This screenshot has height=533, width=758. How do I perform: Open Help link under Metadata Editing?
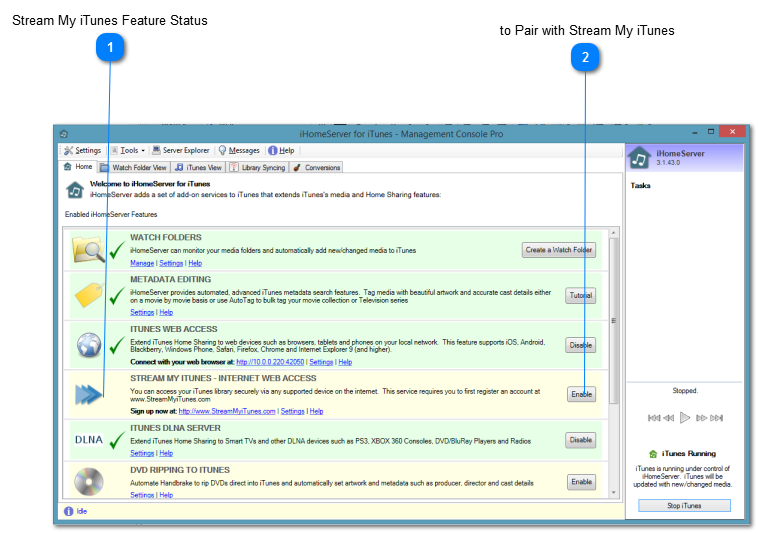click(166, 313)
